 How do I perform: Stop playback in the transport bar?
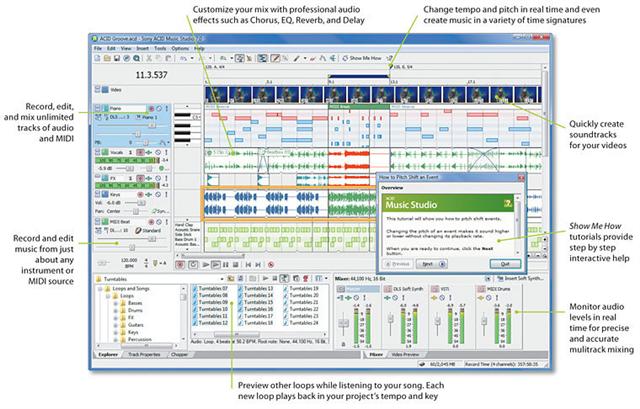[x=236, y=265]
